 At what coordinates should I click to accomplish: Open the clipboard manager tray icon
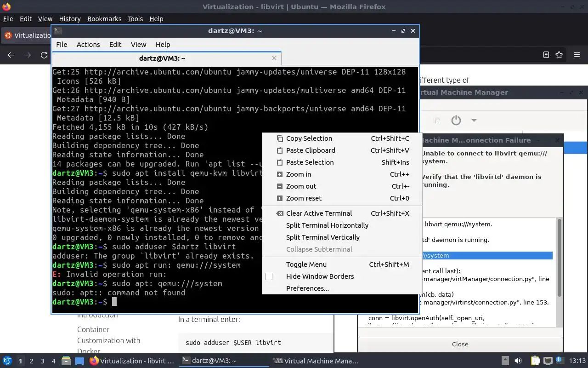pos(535,361)
